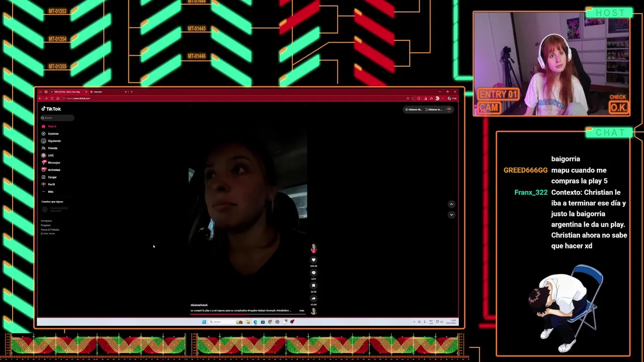The width and height of the screenshot is (644, 362).
Task: Expand caption with más
Action: point(302,311)
